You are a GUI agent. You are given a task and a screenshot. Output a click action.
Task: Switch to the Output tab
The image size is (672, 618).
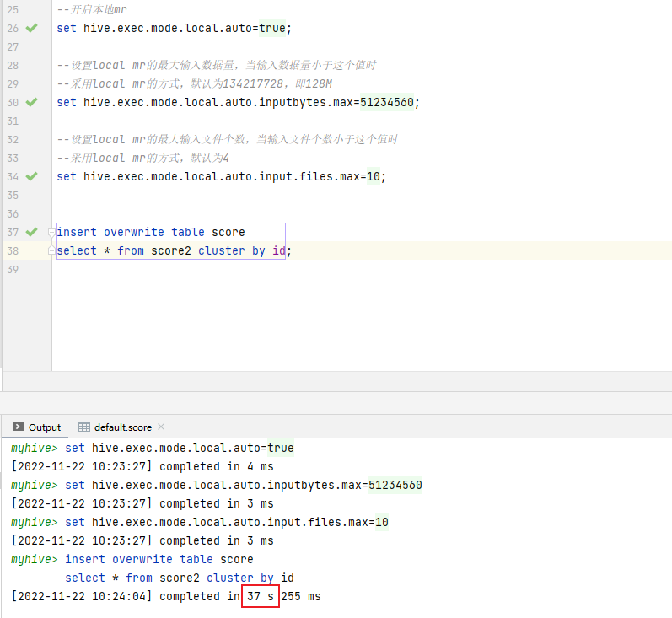[37, 427]
